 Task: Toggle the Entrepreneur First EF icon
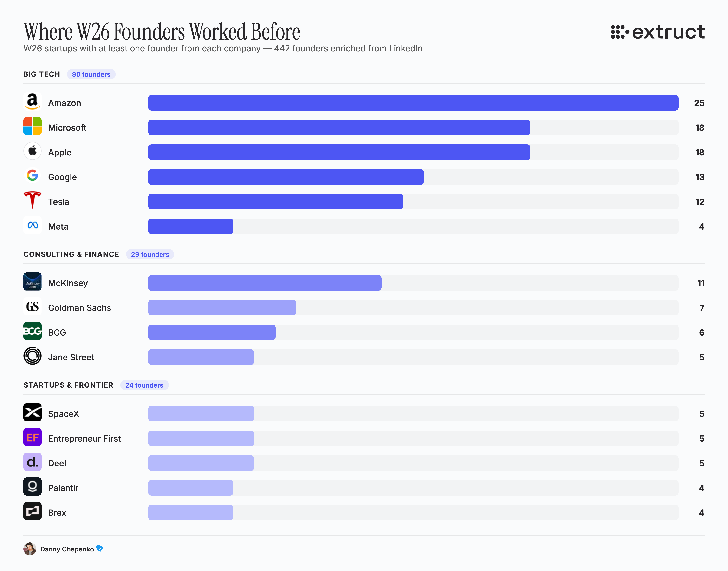(x=32, y=438)
